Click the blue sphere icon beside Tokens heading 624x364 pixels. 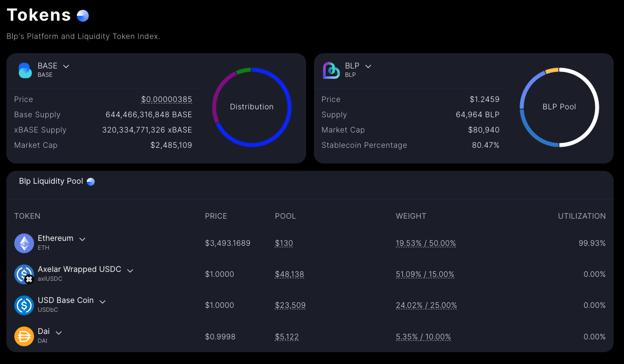83,16
